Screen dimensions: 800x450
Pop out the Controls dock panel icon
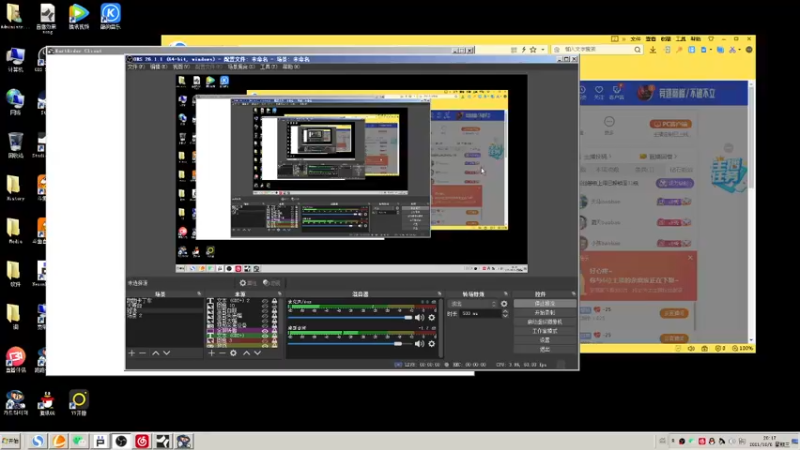click(573, 294)
